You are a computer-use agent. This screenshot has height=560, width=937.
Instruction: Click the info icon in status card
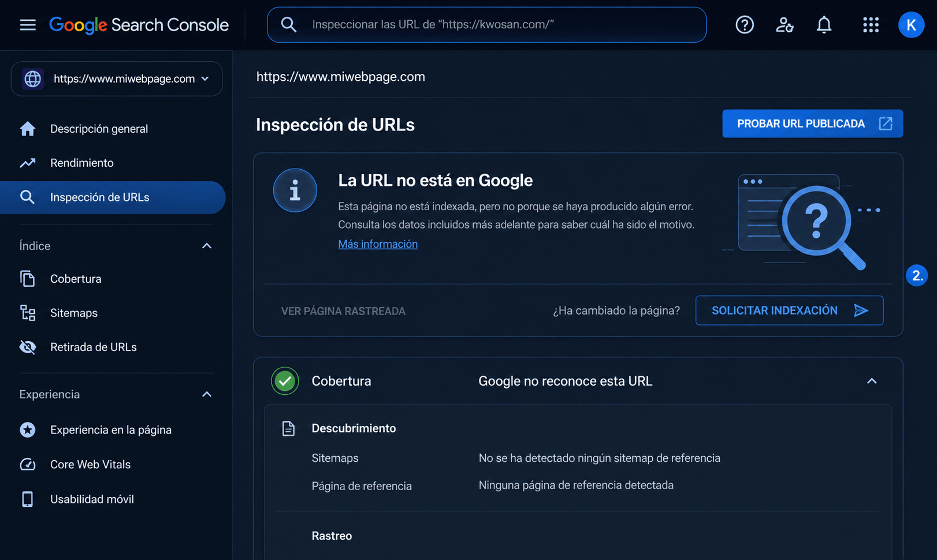[x=295, y=191]
